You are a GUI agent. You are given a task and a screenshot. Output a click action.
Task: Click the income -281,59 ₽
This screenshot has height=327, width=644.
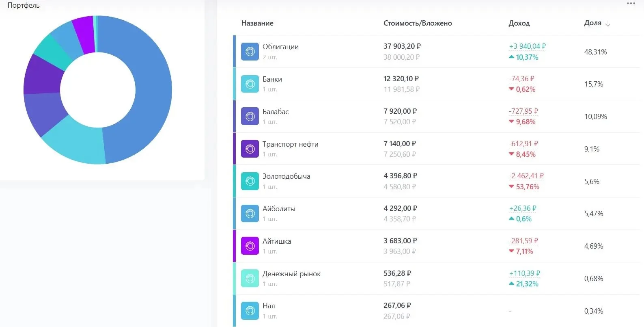coord(523,241)
